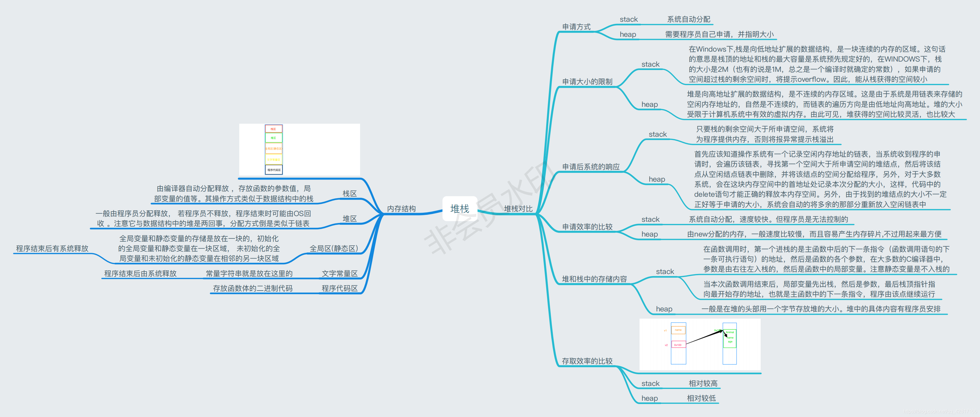This screenshot has width=980, height=417.
Task: Click the paragraph starting 在Windows下,栈是向低地址
Action: click(817, 64)
